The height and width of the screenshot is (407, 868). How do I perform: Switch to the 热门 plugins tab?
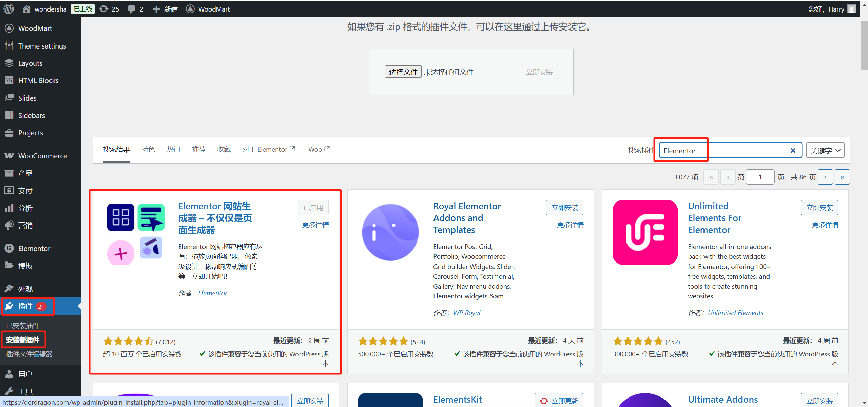pos(173,149)
